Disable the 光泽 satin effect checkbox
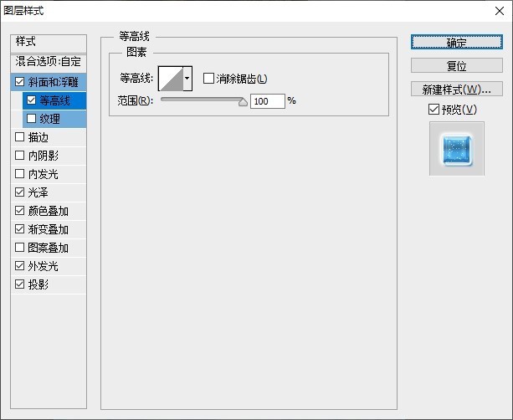This screenshot has width=513, height=420. coord(20,192)
